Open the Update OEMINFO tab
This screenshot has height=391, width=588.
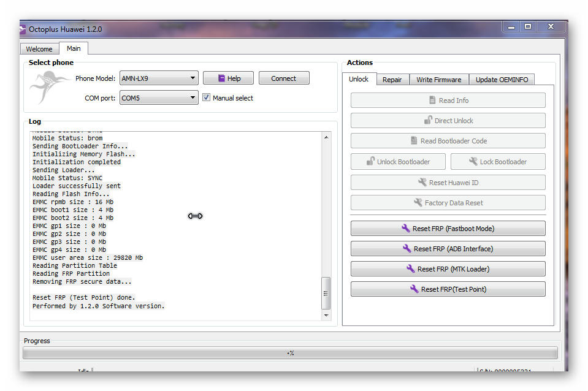point(502,80)
